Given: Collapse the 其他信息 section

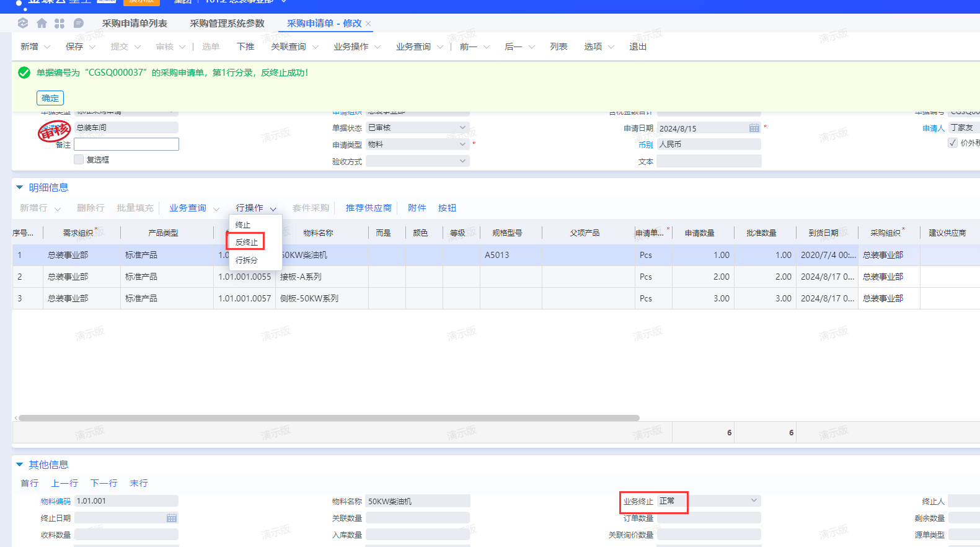Looking at the screenshot, I should (19, 465).
